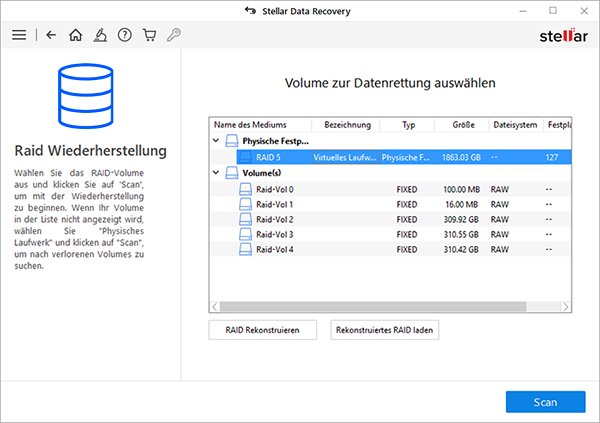Collapse the Physische Festp... tree group
600x423 pixels.
tap(216, 140)
